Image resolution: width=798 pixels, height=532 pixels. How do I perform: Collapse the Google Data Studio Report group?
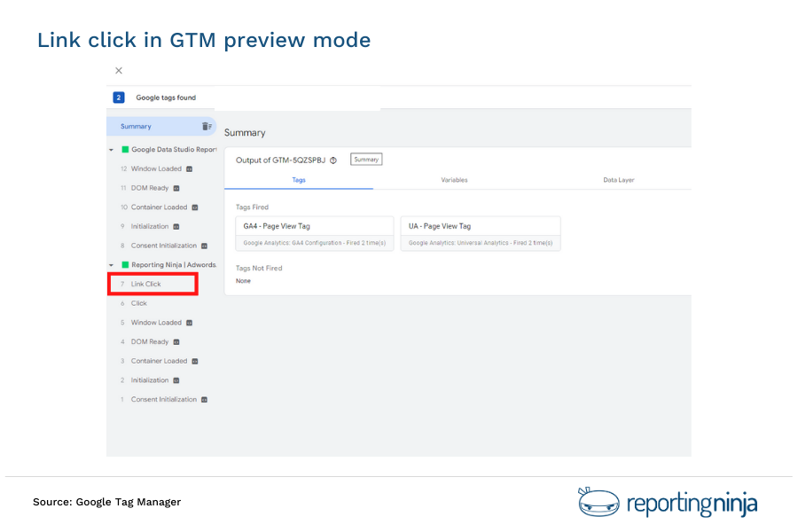tap(109, 147)
